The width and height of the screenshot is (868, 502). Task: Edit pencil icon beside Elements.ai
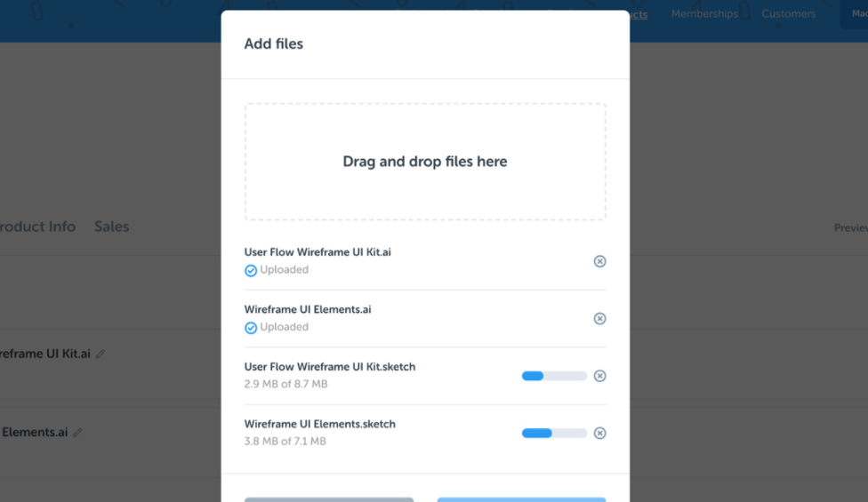pyautogui.click(x=77, y=433)
